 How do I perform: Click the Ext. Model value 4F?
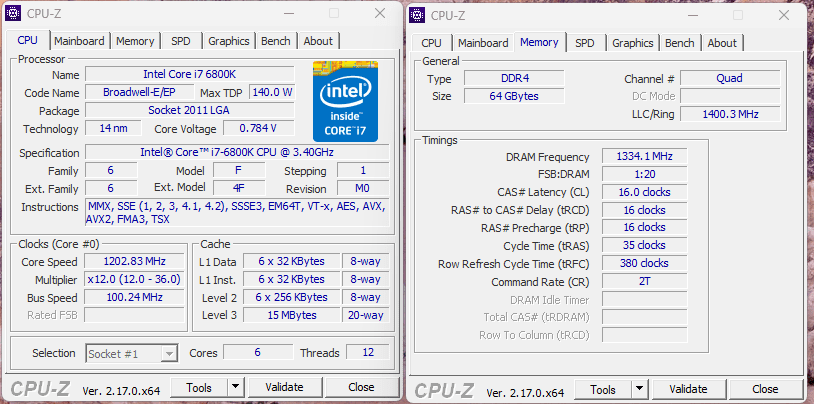pyautogui.click(x=239, y=187)
